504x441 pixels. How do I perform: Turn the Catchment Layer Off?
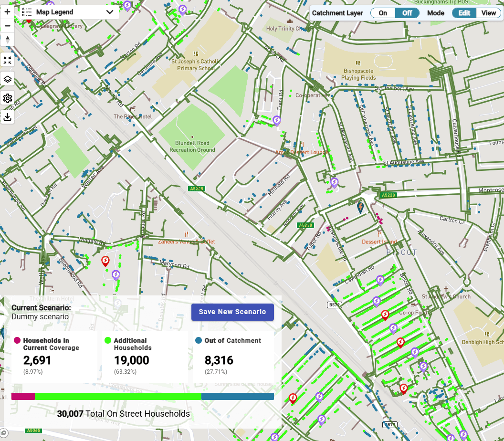(407, 13)
